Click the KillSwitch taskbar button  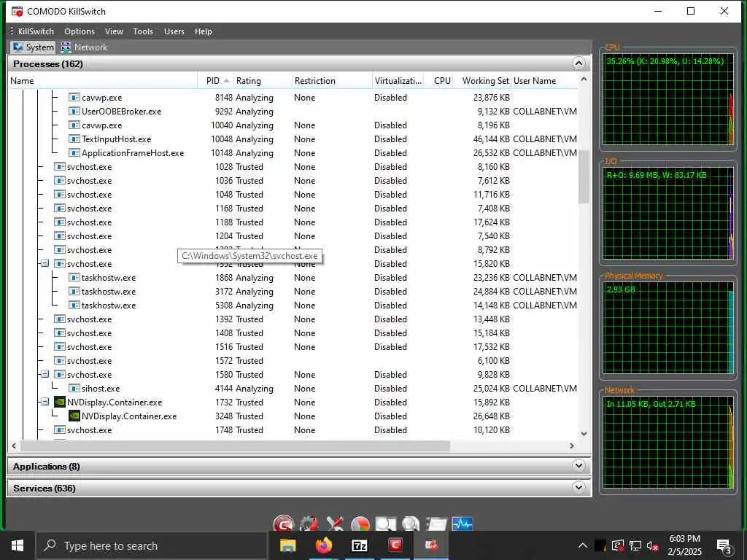pyautogui.click(x=431, y=545)
